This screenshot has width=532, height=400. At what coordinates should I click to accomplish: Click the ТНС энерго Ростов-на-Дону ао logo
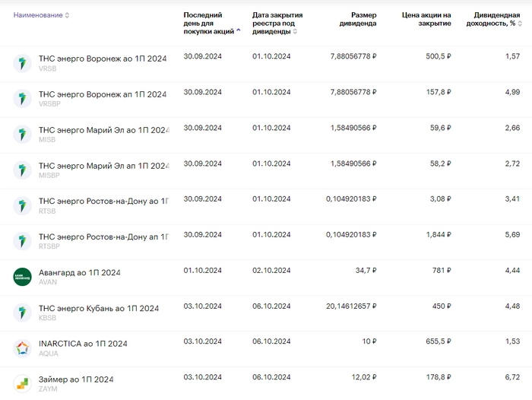[x=22, y=206]
